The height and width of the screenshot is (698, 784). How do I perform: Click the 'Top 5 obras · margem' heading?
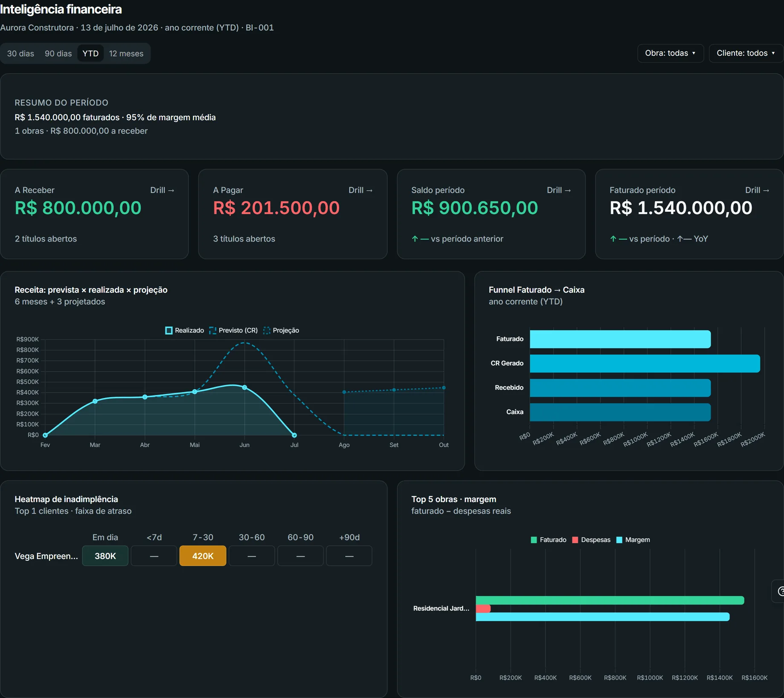[x=454, y=499]
